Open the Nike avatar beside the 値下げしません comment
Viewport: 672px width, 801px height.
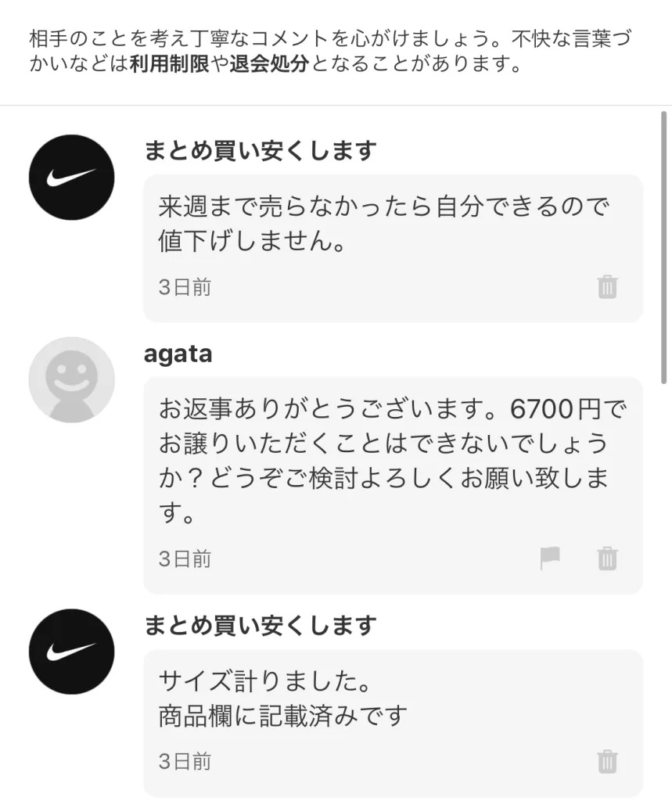coord(71,178)
